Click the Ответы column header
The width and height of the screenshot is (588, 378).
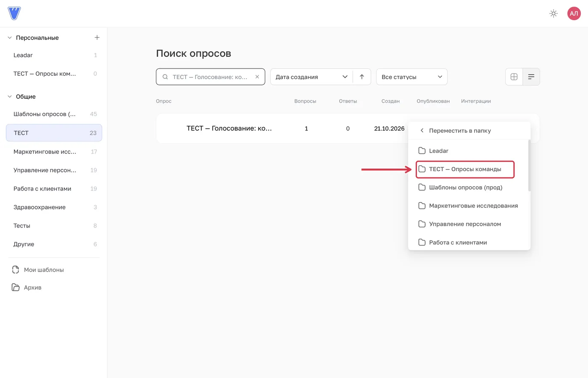[348, 101]
